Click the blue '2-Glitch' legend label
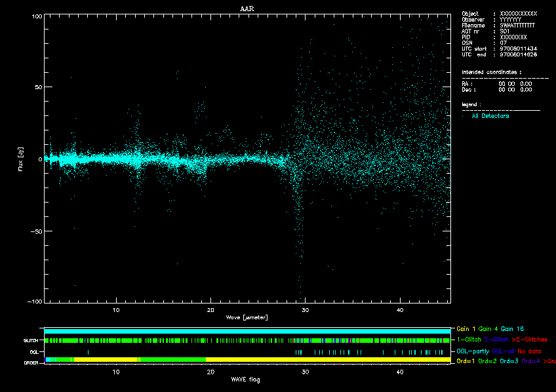The width and height of the screenshot is (556, 392). [x=496, y=340]
